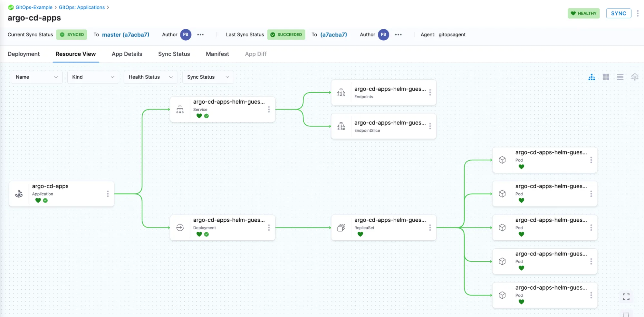Open the ReplicaSet node's three-dot menu
This screenshot has height=317, width=644.
pyautogui.click(x=430, y=227)
